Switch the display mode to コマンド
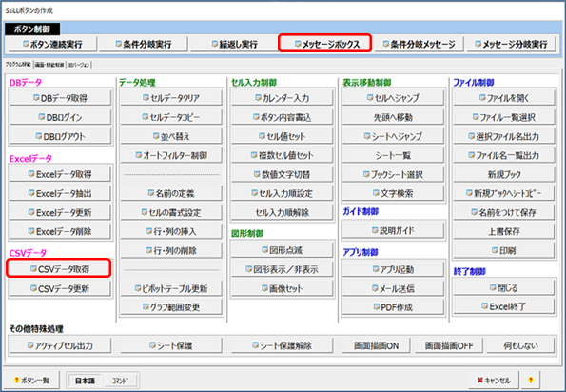This screenshot has width=566, height=392. pyautogui.click(x=120, y=381)
